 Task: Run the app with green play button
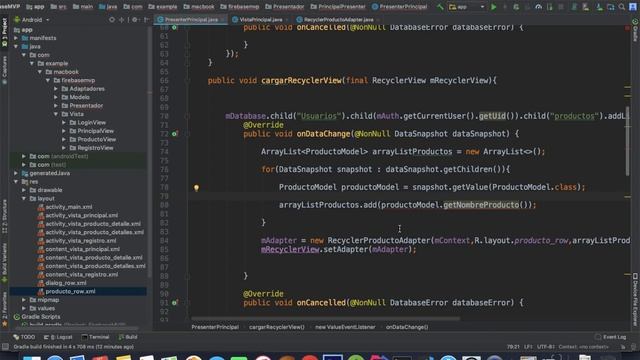coord(493,7)
